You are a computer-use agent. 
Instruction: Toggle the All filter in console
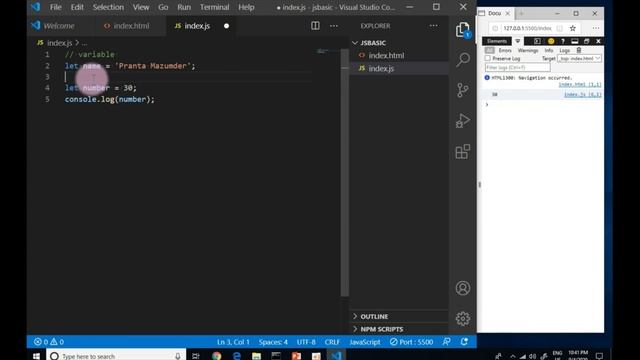pyautogui.click(x=489, y=50)
